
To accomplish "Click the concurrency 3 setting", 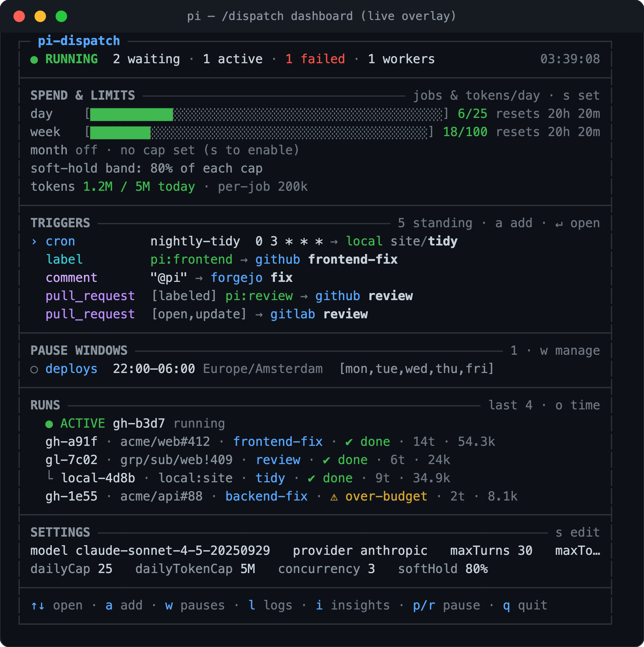I will point(326,569).
